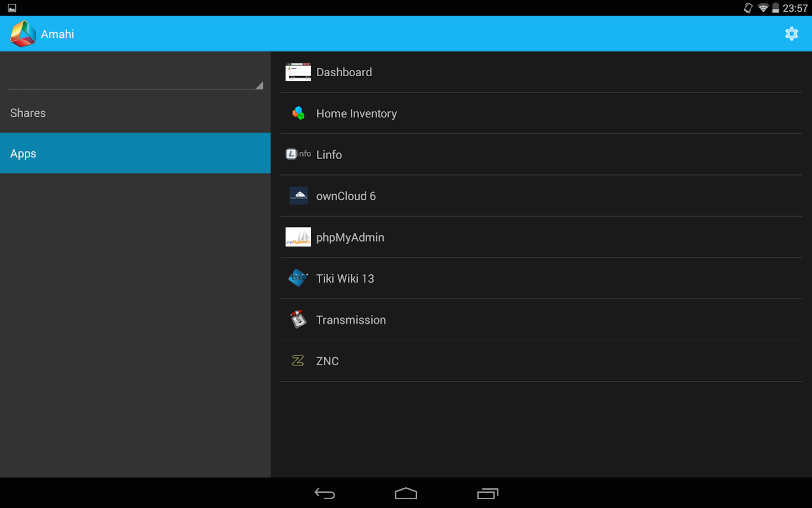Click the Linfo app icon
This screenshot has height=508, width=812.
tap(298, 154)
